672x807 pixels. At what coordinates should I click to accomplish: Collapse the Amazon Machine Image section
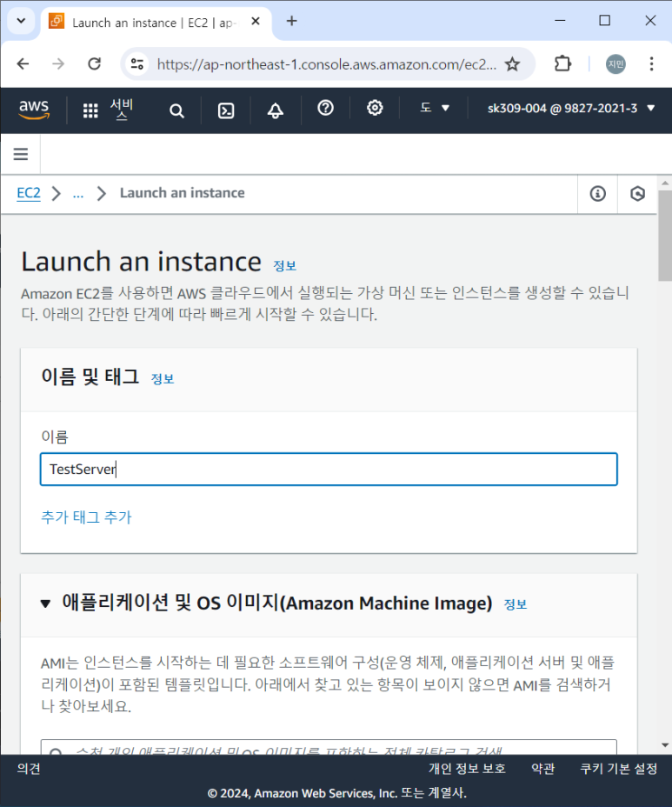click(45, 604)
